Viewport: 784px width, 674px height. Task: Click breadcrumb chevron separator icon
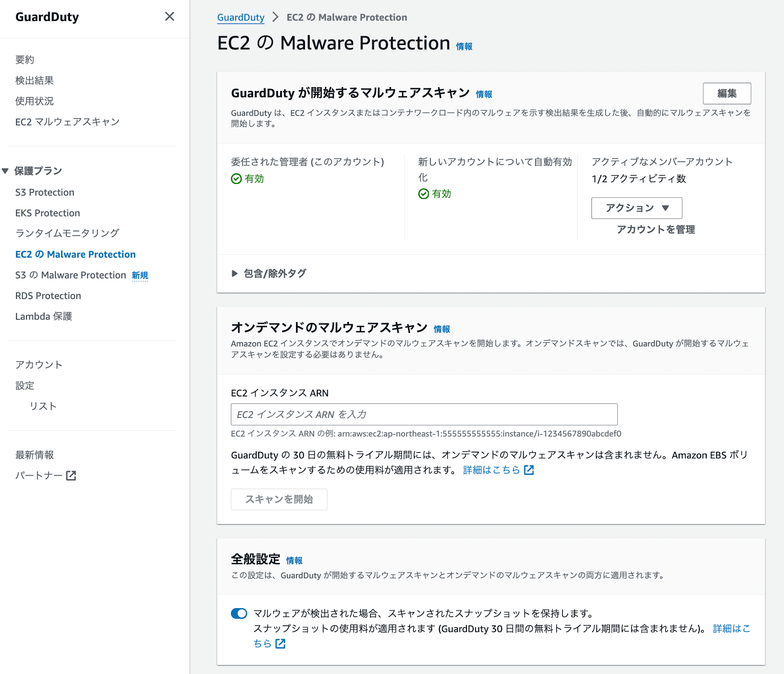276,17
